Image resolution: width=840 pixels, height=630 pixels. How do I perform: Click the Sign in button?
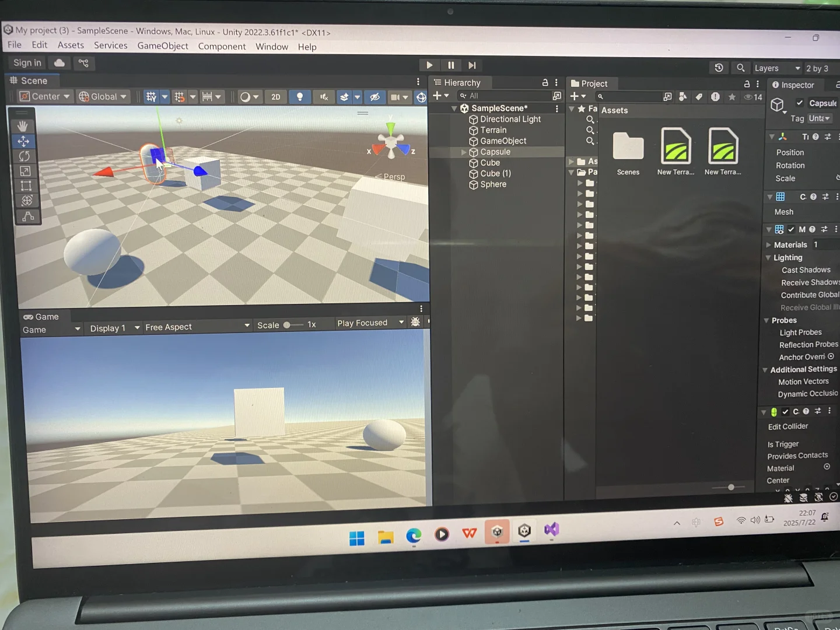coord(27,62)
